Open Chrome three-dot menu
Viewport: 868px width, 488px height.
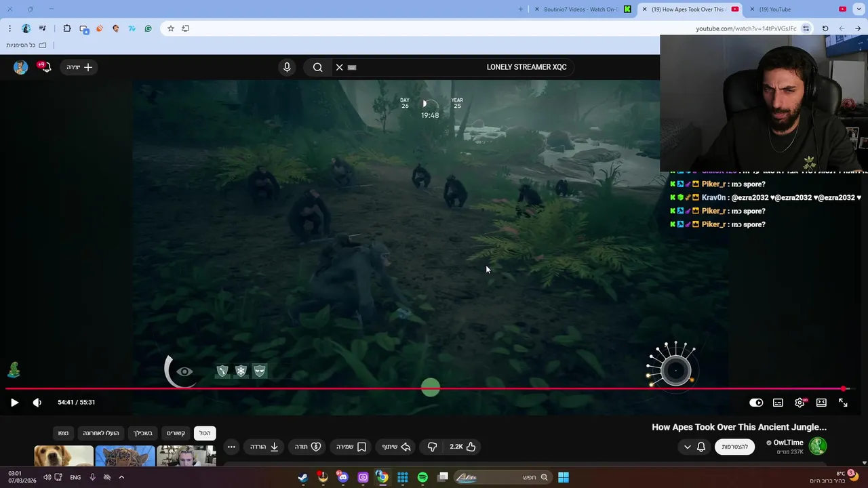point(9,28)
